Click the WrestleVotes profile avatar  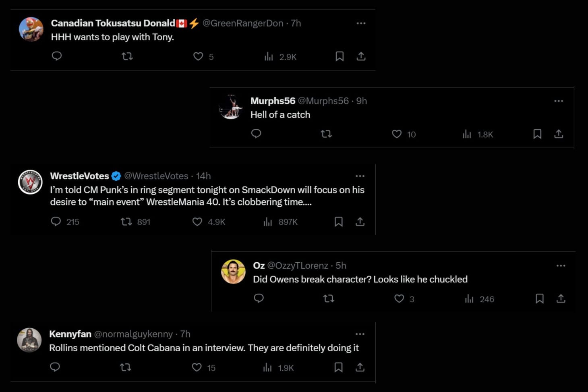[30, 182]
